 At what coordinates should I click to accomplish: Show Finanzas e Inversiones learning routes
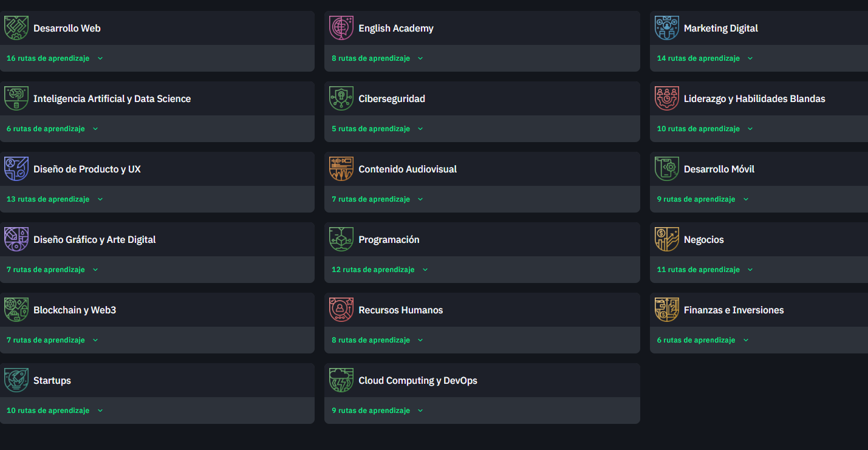746,340
